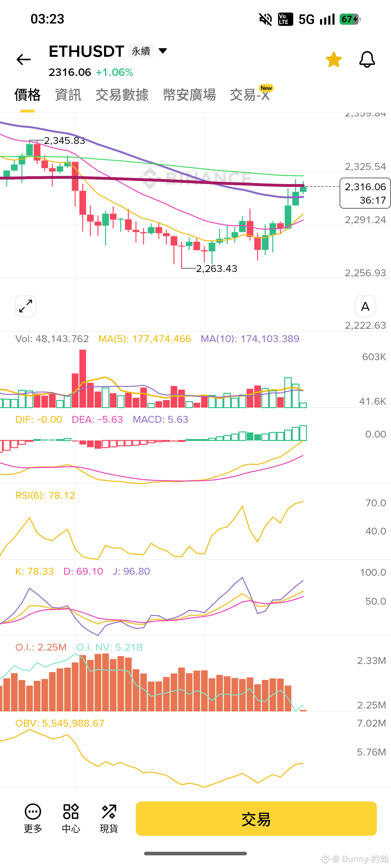Viewport: 391px width, 868px height.
Task: Switch to the 資訊 tab
Action: [x=68, y=95]
